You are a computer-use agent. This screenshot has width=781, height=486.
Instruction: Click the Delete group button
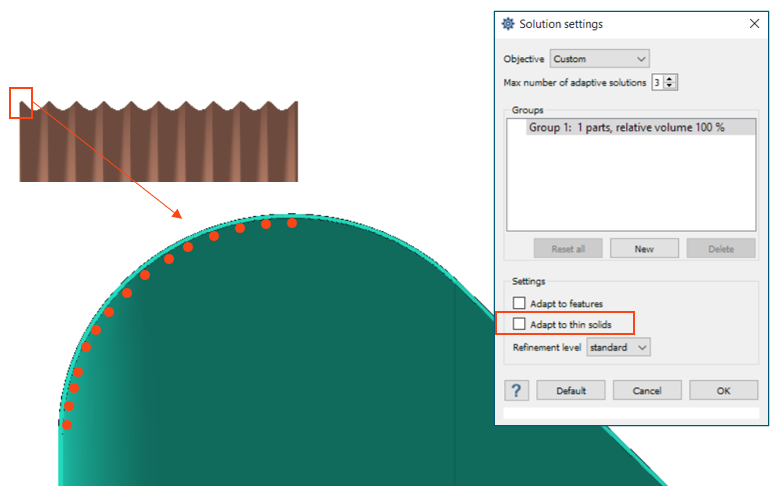point(721,248)
